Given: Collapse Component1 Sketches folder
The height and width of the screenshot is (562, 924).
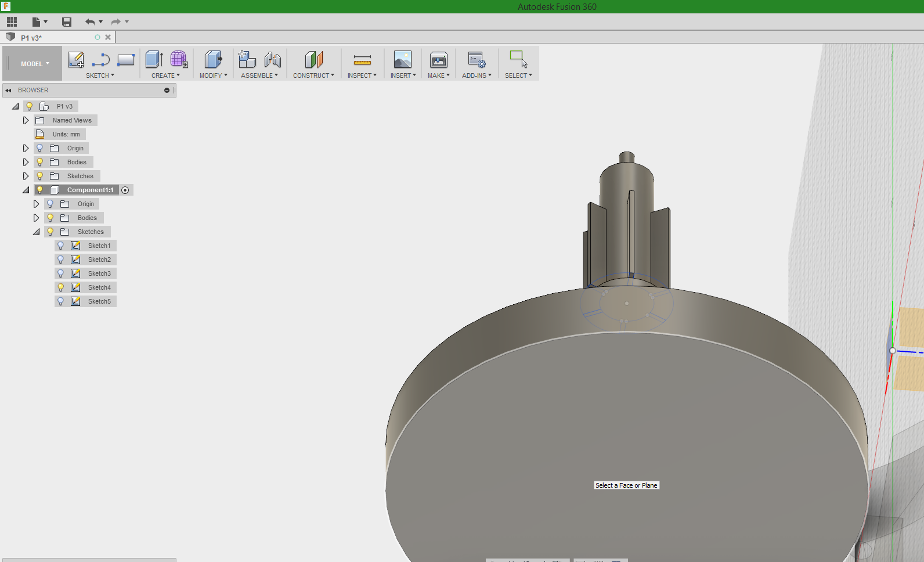Looking at the screenshot, I should (x=36, y=232).
